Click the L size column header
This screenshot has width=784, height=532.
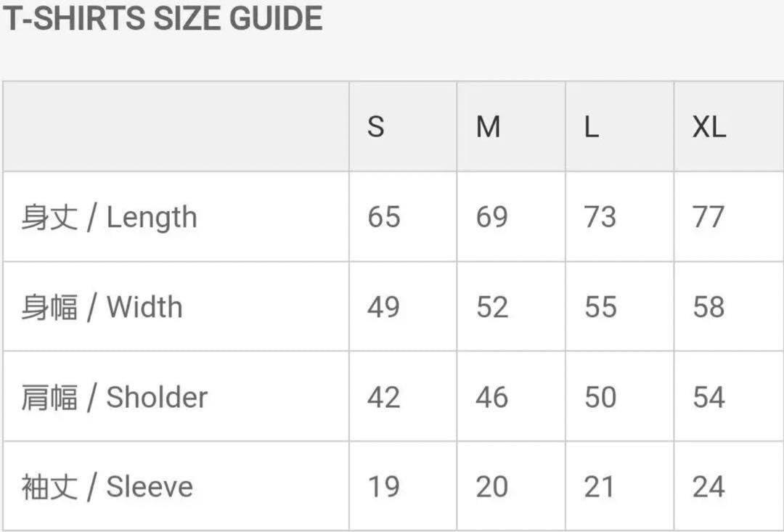tap(591, 127)
